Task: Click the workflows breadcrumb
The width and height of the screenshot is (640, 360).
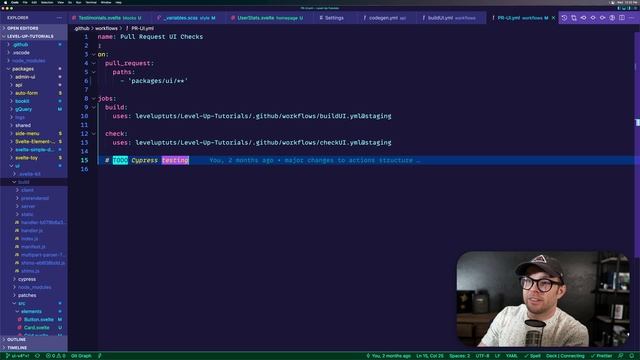Action: 106,28
